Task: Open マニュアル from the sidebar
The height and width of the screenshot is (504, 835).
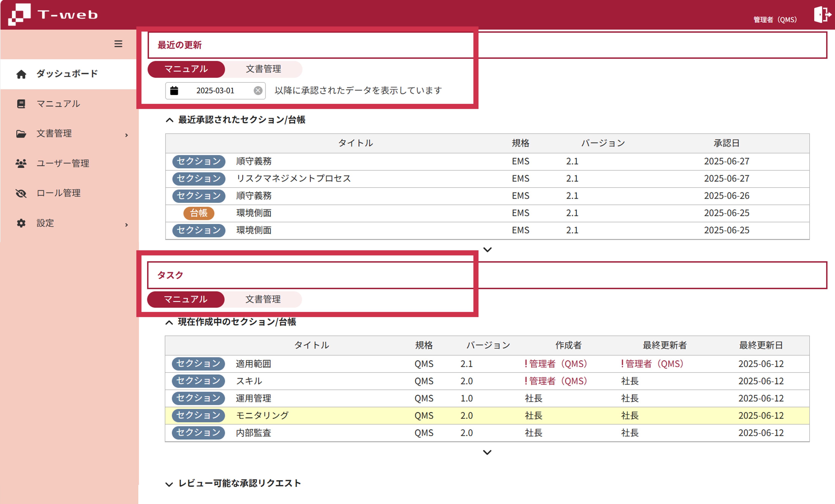Action: [x=58, y=104]
